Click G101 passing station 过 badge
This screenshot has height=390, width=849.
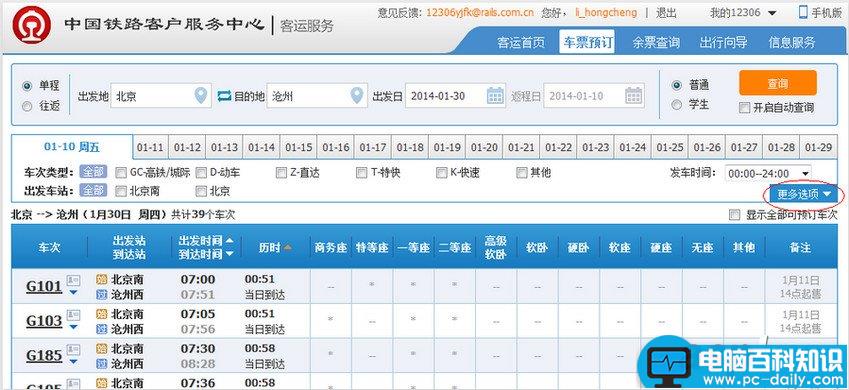coord(101,294)
